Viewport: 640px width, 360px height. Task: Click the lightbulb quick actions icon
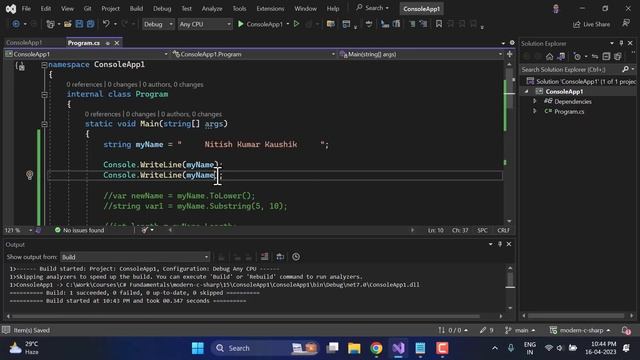(29, 175)
